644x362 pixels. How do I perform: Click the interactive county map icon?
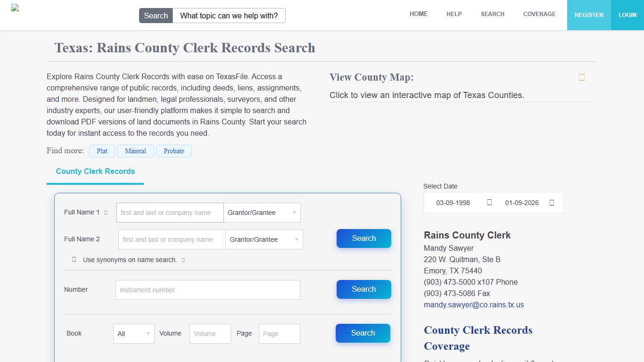[x=581, y=77]
